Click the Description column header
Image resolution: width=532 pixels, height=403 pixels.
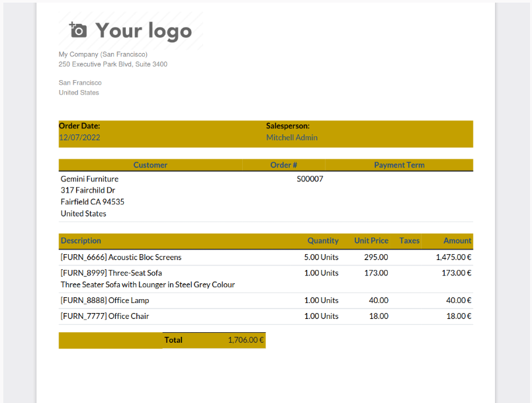[x=81, y=241]
